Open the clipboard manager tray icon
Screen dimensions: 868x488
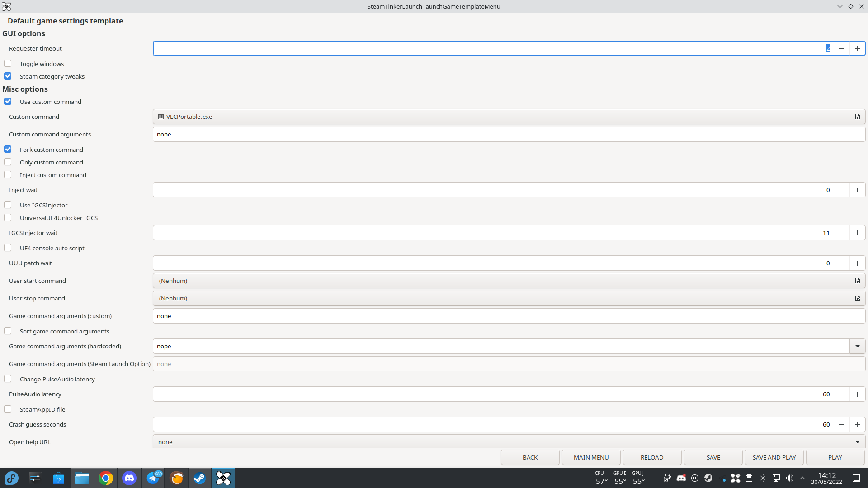tap(749, 478)
